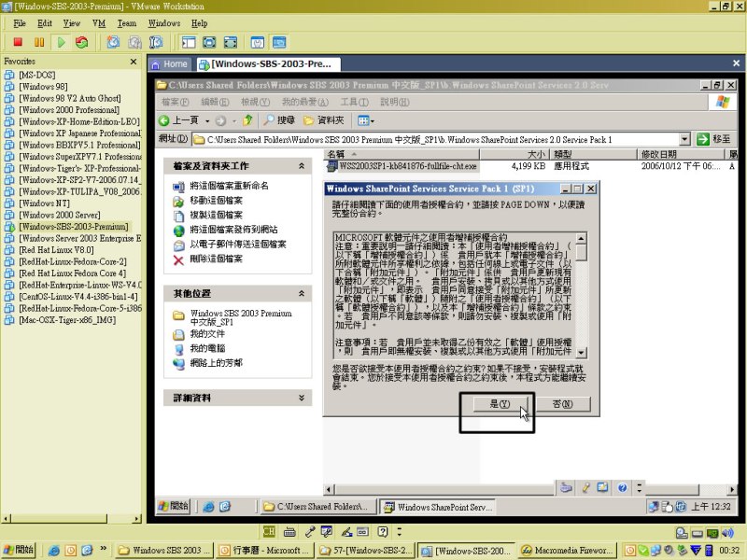Click the Reset virtual machine icon
The width and height of the screenshot is (747, 560).
[x=82, y=42]
